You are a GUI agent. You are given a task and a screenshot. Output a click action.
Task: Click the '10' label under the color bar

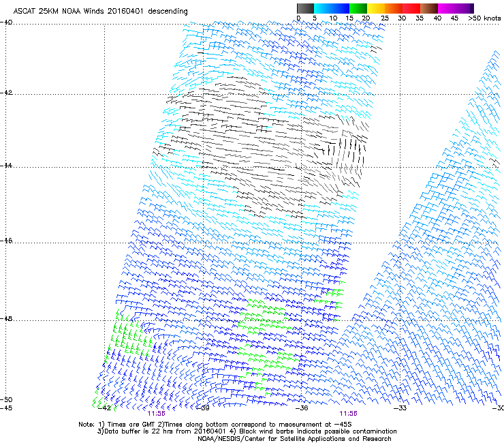click(333, 18)
